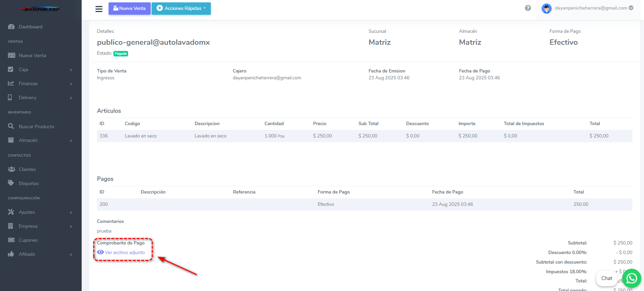Image resolution: width=644 pixels, height=291 pixels.
Task: Click the Clientes people icon
Action: [x=12, y=169]
